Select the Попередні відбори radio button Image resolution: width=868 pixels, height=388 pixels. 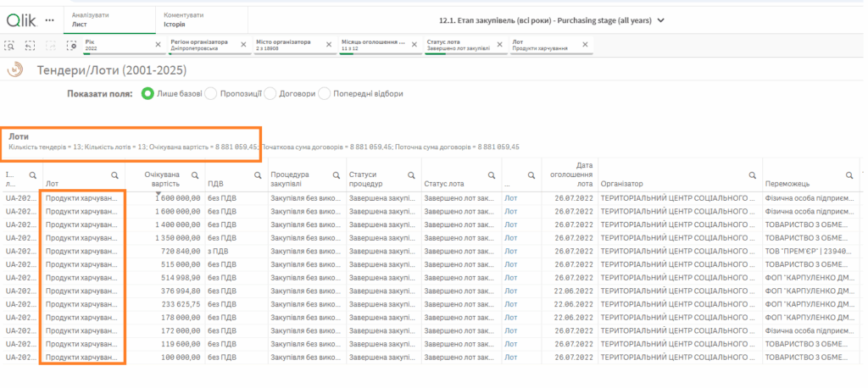[324, 93]
